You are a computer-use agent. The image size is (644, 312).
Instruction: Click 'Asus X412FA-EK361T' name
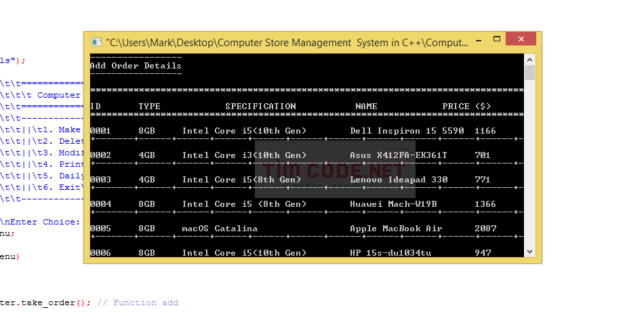point(399,155)
